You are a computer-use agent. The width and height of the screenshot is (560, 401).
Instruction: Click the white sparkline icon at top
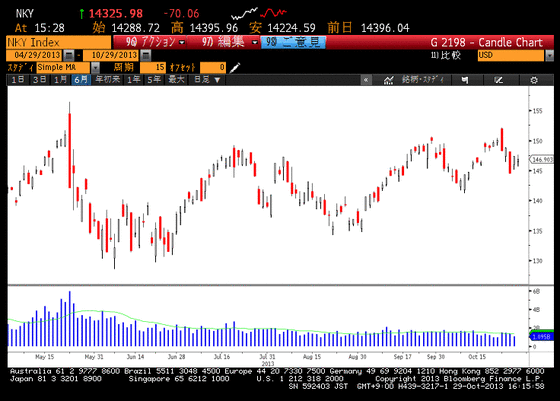[244, 14]
